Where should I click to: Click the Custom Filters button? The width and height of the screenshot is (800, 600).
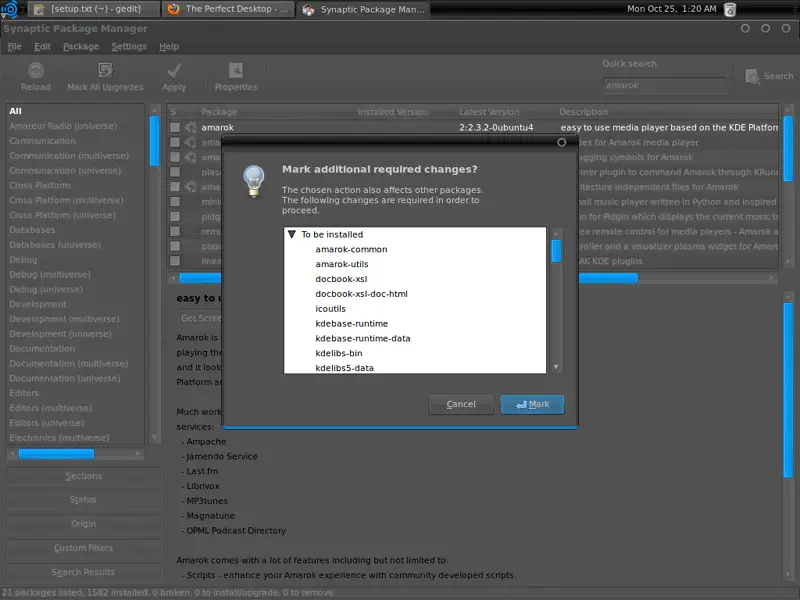tap(84, 548)
